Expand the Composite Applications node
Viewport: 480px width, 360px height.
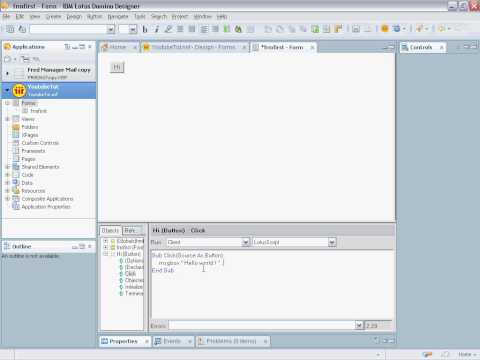(x=7, y=199)
